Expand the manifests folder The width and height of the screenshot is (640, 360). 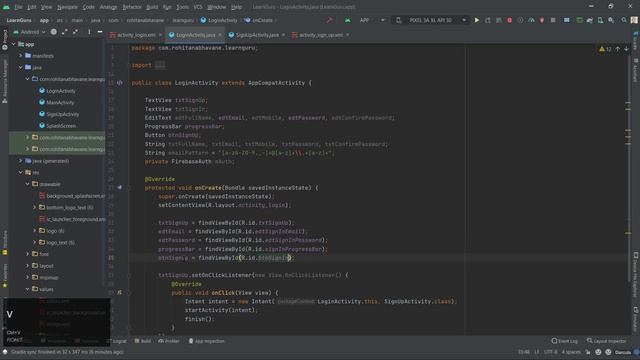20,56
